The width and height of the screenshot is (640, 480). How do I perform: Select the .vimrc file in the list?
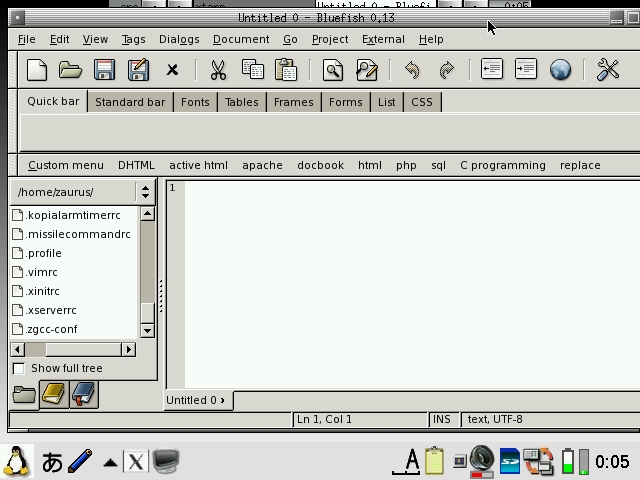click(x=42, y=272)
